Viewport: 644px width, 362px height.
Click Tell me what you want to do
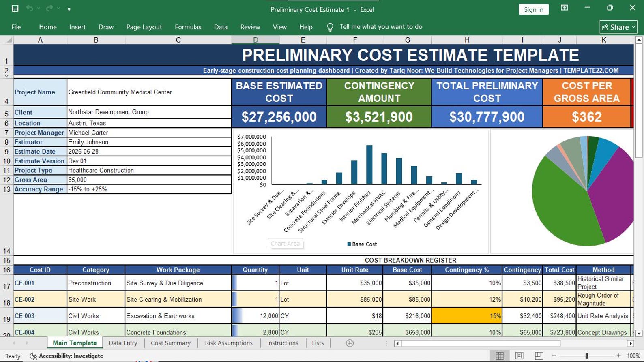381,27
